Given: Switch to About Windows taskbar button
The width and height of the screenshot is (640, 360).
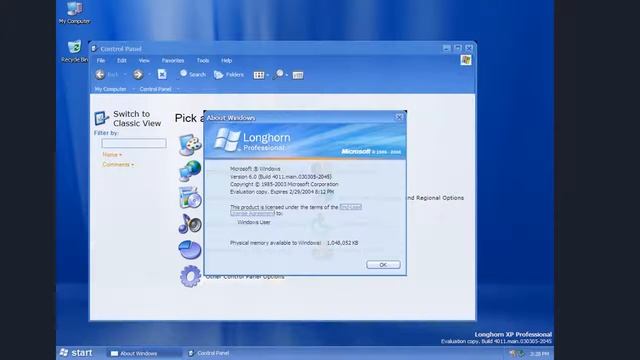Looking at the screenshot, I should tap(144, 353).
